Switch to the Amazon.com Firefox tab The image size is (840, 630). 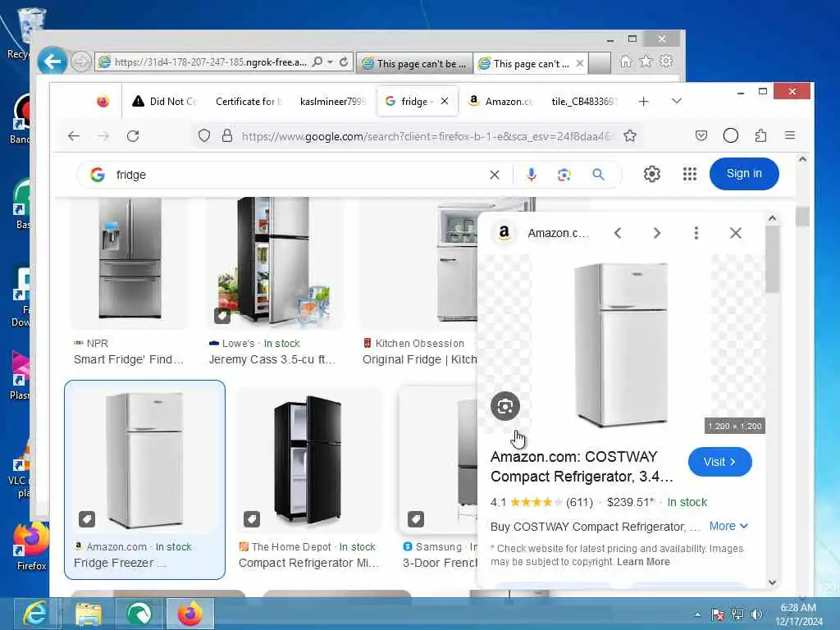(x=501, y=101)
